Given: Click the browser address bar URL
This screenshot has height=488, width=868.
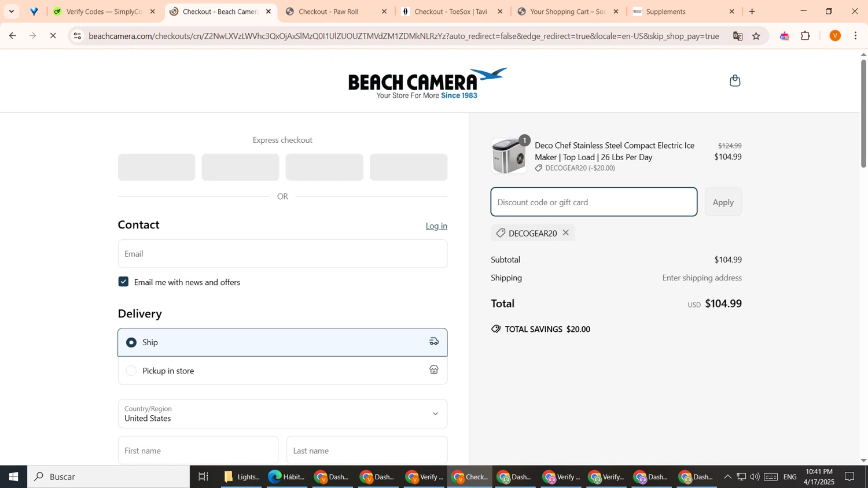Looking at the screenshot, I should coord(404,36).
